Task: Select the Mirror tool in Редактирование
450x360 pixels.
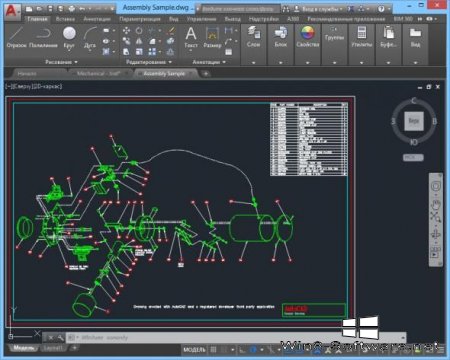Action: (x=139, y=41)
